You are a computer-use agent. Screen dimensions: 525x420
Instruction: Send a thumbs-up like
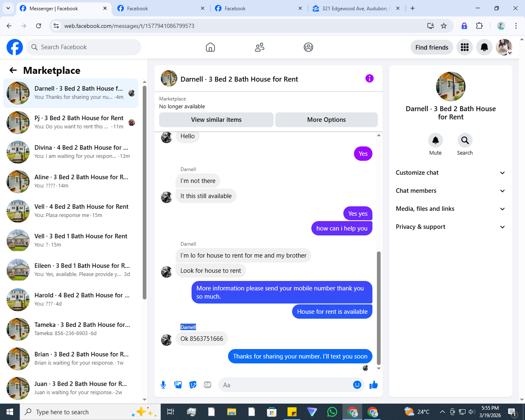[x=373, y=385]
